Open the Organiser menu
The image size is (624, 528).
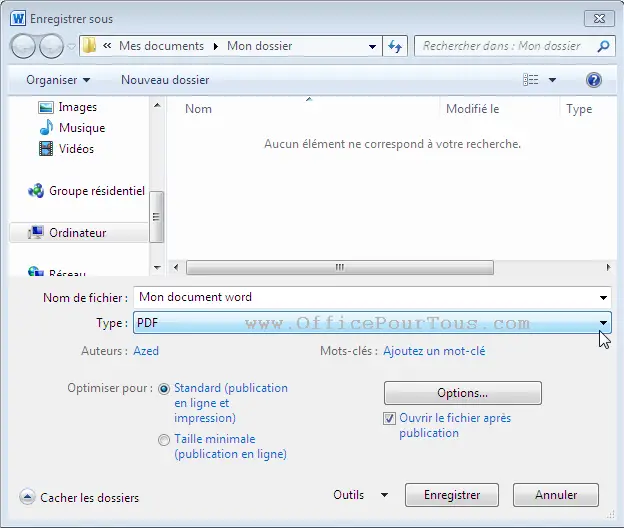[58, 80]
